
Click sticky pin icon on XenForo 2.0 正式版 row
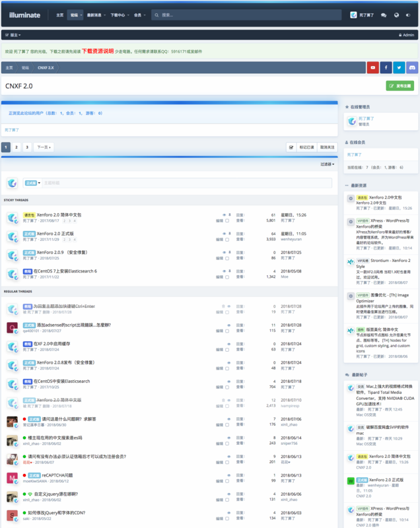[x=230, y=234]
